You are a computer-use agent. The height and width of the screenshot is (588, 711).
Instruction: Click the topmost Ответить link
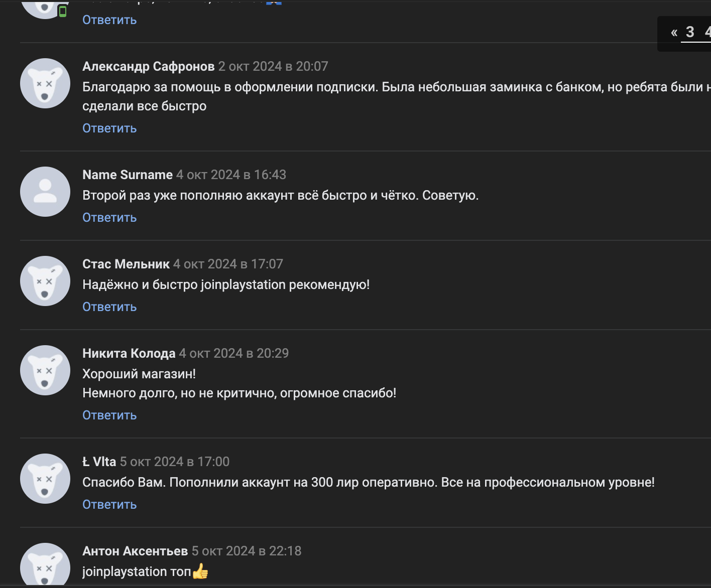point(109,20)
